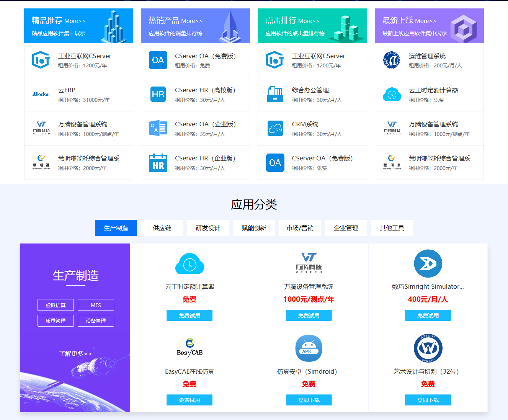Select the 生产制造 category tab

point(116,228)
